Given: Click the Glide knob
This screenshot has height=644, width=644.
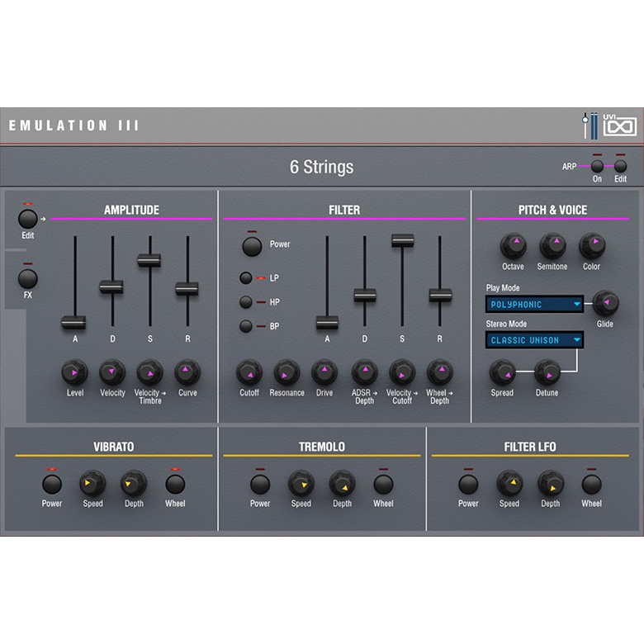Looking at the screenshot, I should click(x=605, y=303).
